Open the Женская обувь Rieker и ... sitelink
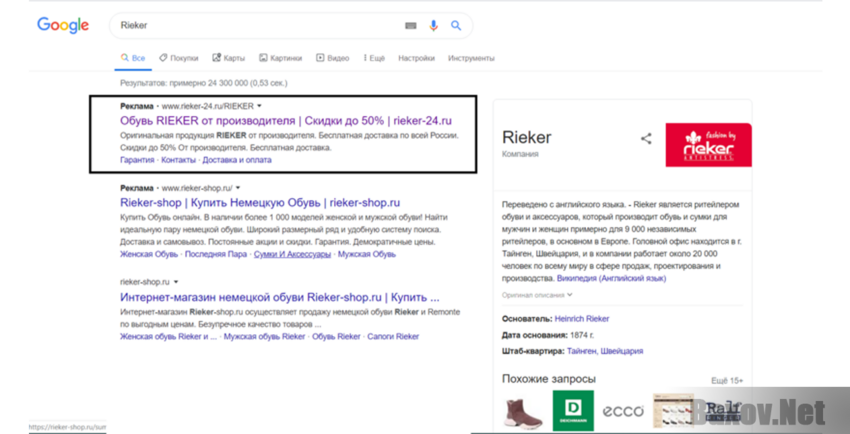Screen dimensions: 850x434 (x=168, y=336)
